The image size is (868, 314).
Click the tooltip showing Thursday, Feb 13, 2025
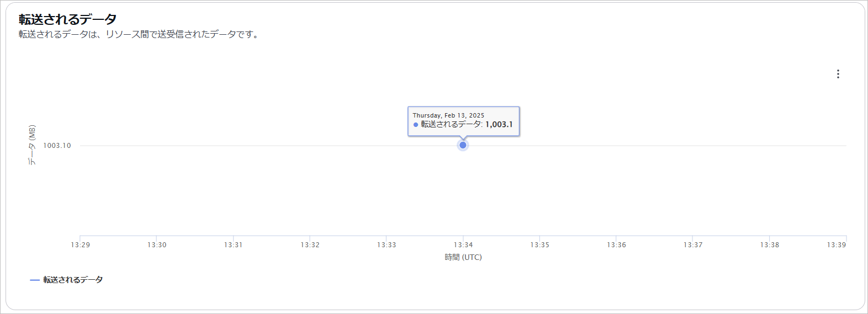click(463, 120)
